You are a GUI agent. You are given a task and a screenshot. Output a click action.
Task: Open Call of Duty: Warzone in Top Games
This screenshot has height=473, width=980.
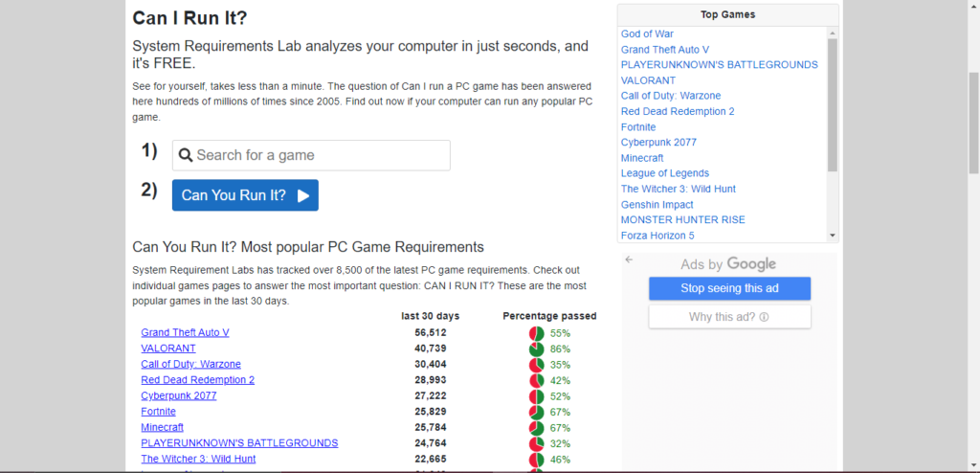671,96
